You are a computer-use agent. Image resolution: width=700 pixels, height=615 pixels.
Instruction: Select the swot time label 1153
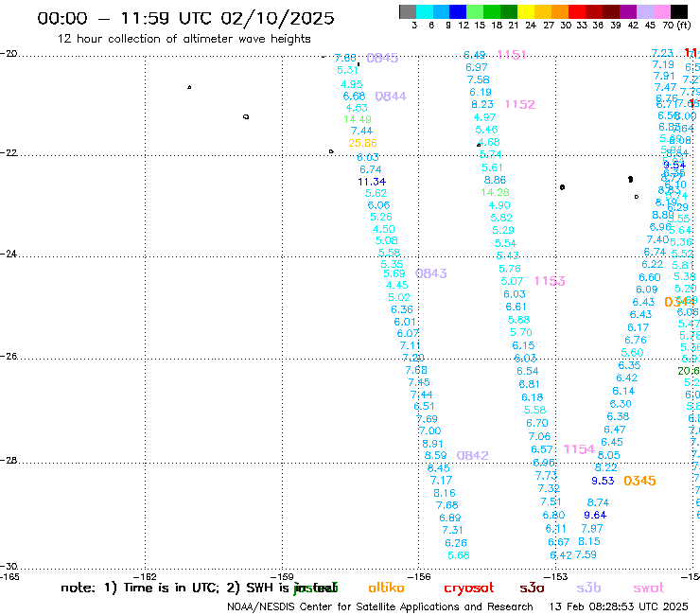click(550, 281)
